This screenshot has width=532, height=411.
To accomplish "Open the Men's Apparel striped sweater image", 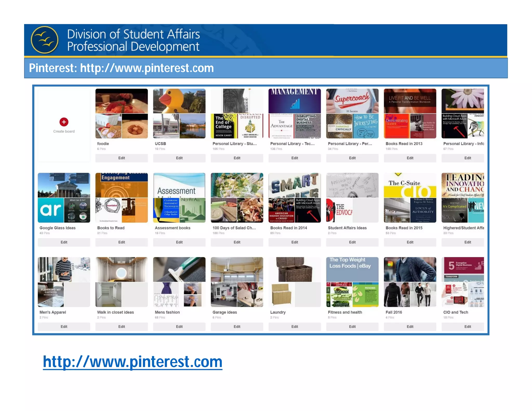I will tap(64, 269).
